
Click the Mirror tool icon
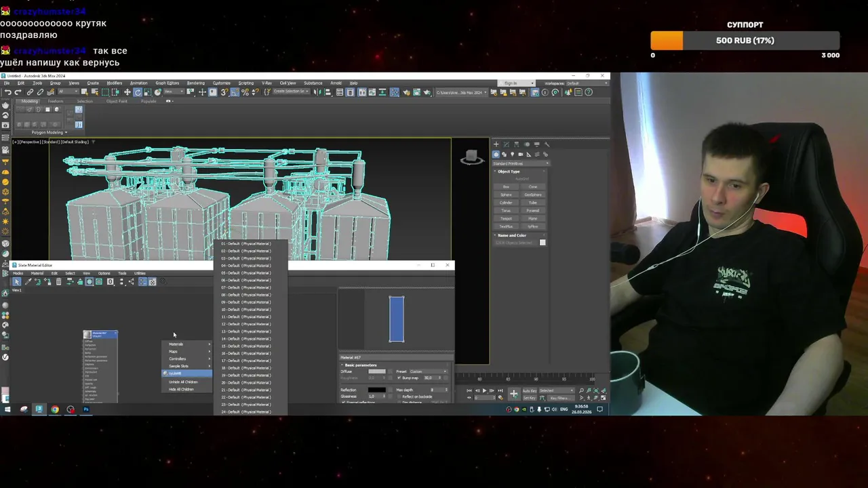tap(316, 92)
